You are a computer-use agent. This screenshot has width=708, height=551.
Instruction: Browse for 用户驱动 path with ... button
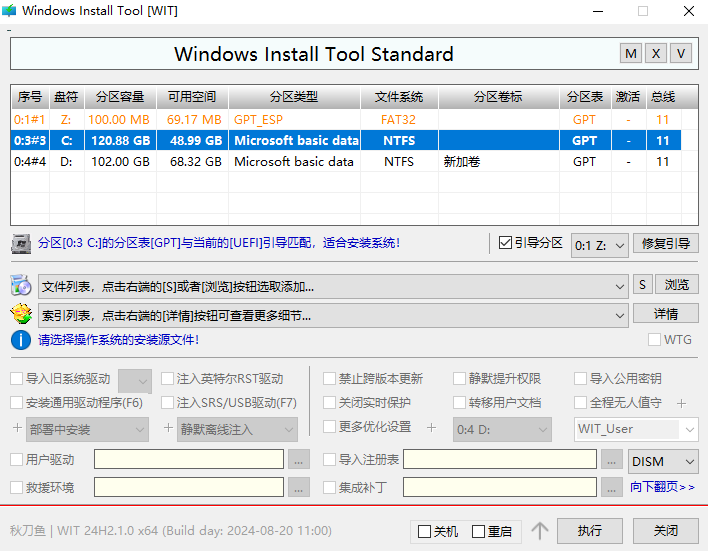298,460
